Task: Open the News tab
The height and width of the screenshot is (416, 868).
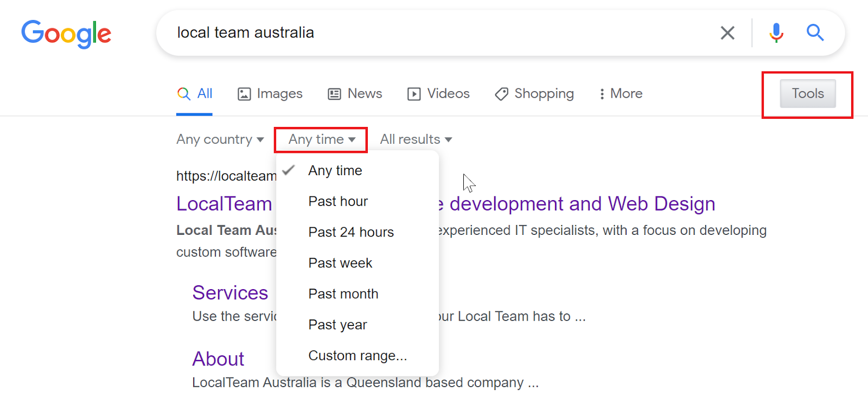Action: (355, 94)
